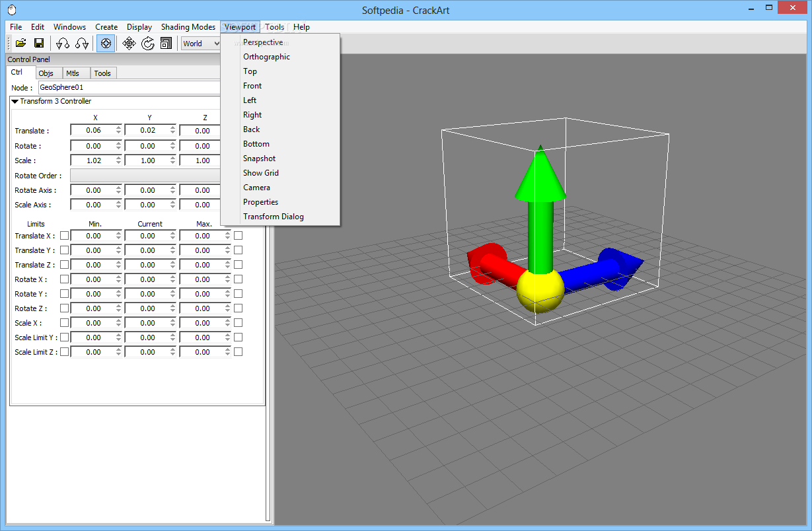Click the Node name field GeoSphere01
The width and height of the screenshot is (812, 531).
pyautogui.click(x=129, y=87)
